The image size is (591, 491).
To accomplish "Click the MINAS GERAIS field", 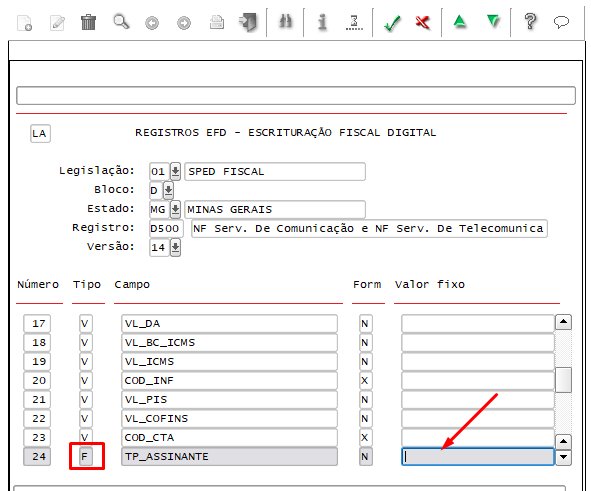I will pyautogui.click(x=275, y=209).
